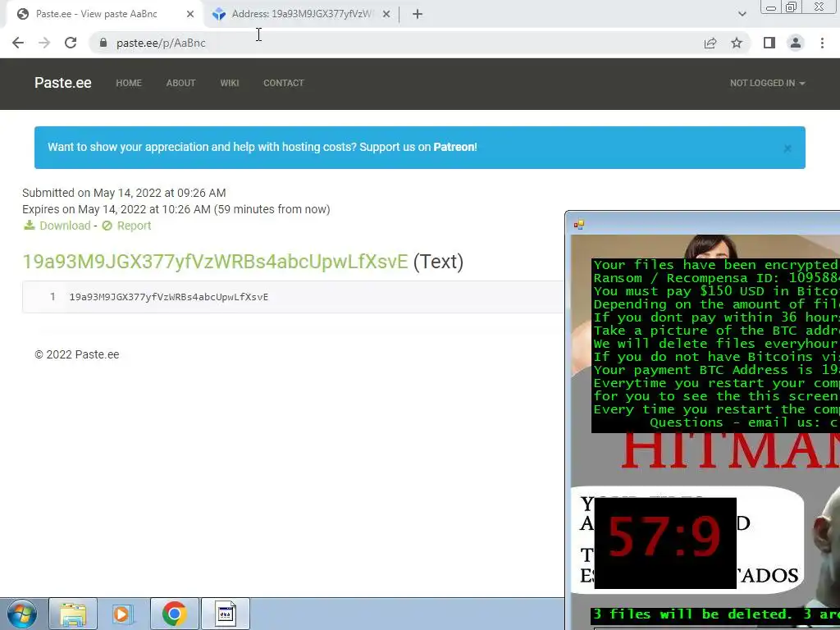The height and width of the screenshot is (630, 840).
Task: Click the Submitted on May 14 text
Action: [124, 193]
